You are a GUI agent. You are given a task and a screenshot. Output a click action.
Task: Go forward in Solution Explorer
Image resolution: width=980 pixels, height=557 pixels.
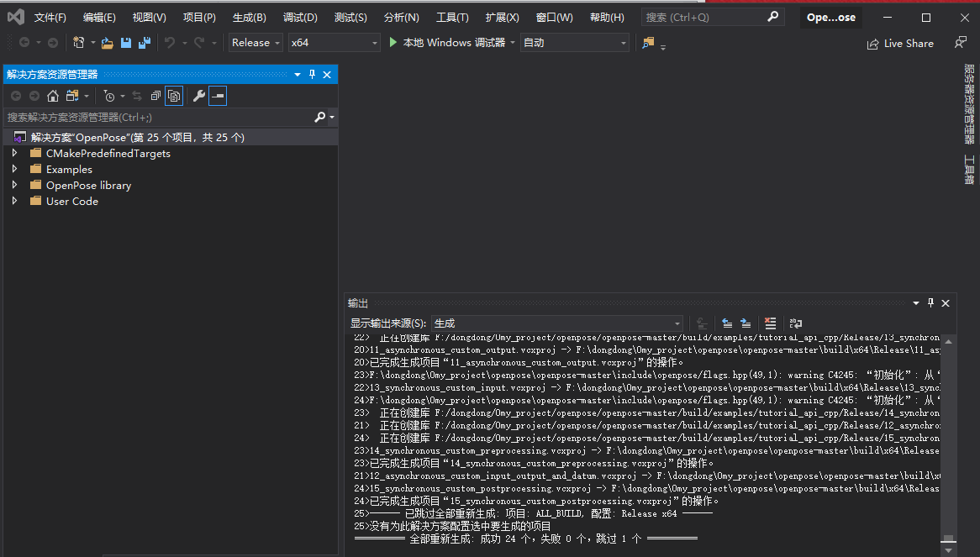click(34, 96)
